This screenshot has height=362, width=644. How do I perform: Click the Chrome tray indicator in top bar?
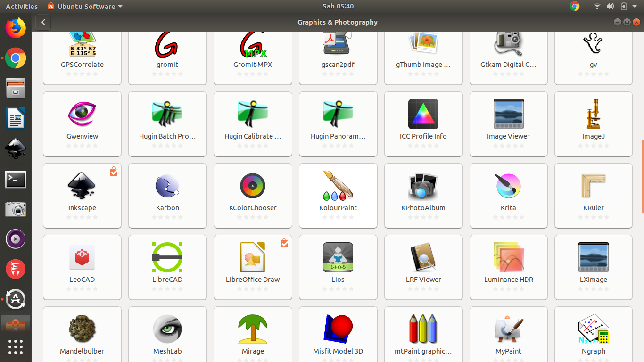coord(574,6)
